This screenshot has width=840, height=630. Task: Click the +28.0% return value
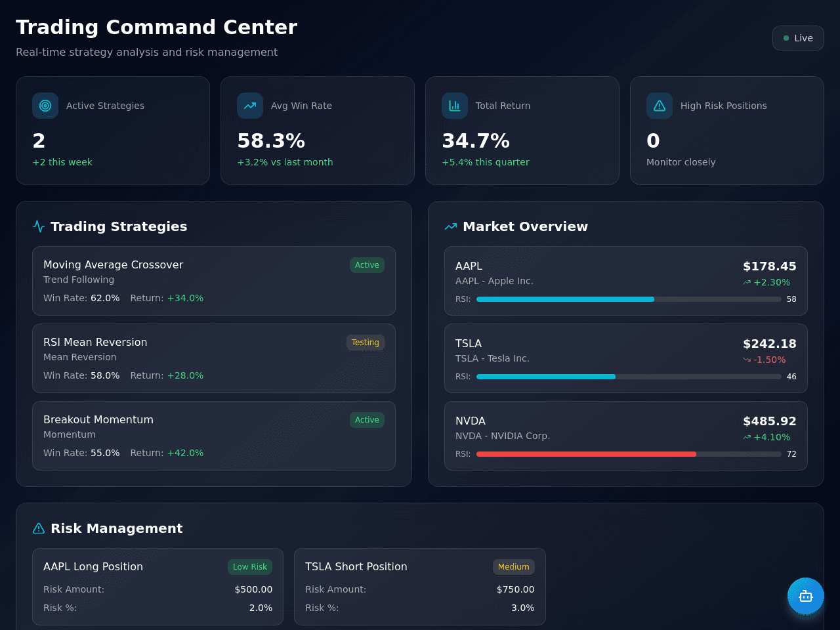coord(185,375)
